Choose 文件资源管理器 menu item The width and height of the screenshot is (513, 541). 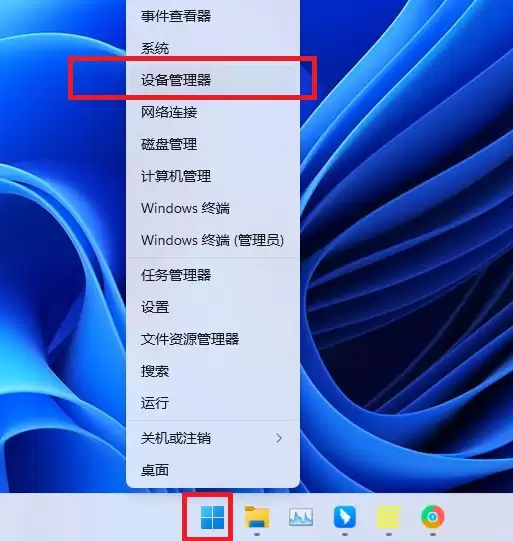click(x=213, y=339)
